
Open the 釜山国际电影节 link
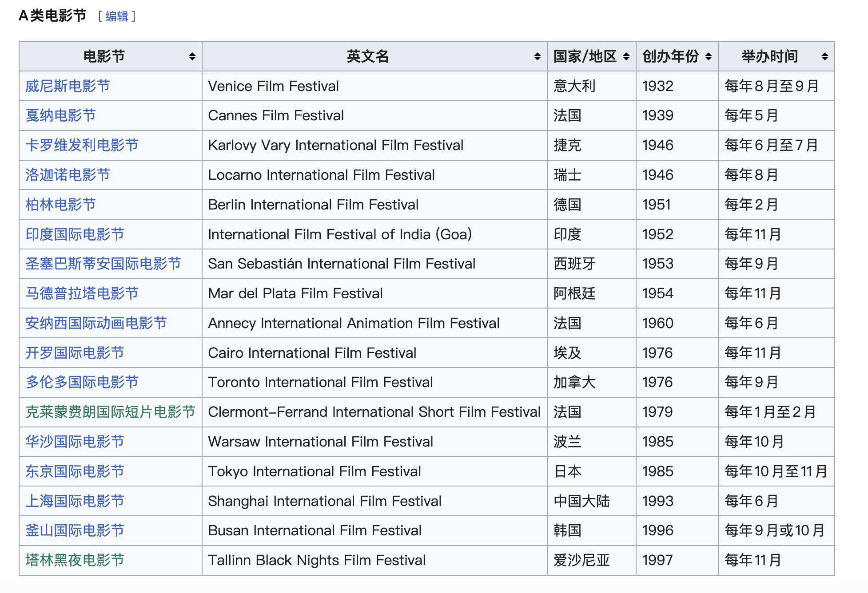coord(75,530)
